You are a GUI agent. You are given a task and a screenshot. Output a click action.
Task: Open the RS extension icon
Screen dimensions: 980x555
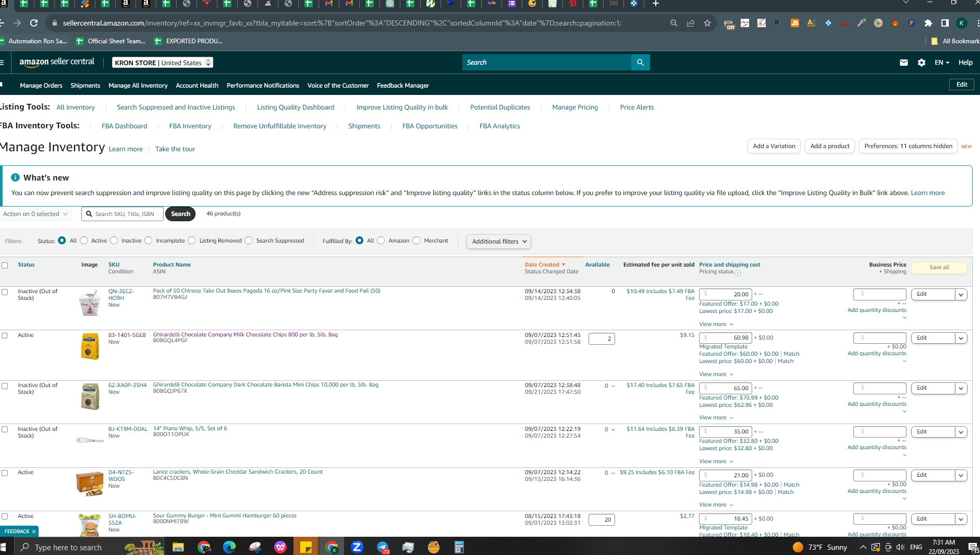[777, 23]
